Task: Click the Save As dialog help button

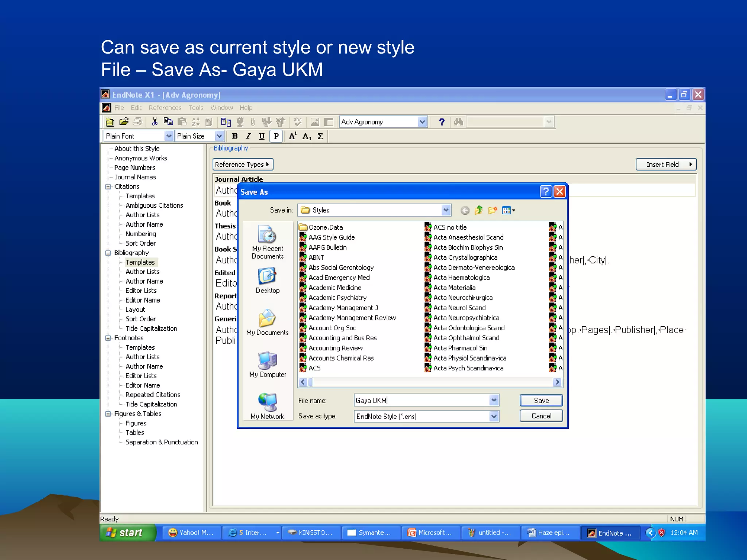Action: pyautogui.click(x=546, y=192)
